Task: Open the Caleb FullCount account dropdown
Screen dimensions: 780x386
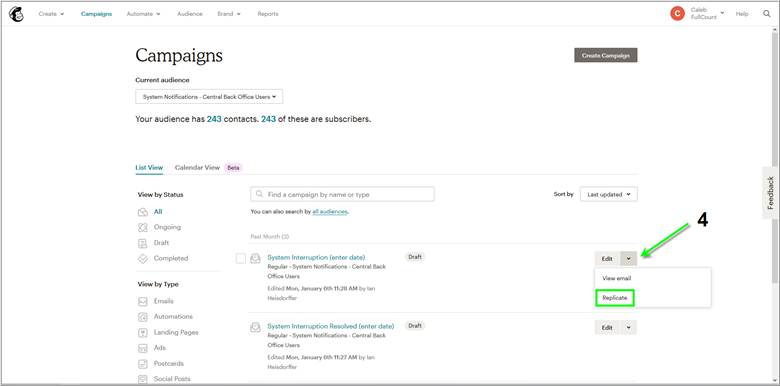Action: coord(707,14)
